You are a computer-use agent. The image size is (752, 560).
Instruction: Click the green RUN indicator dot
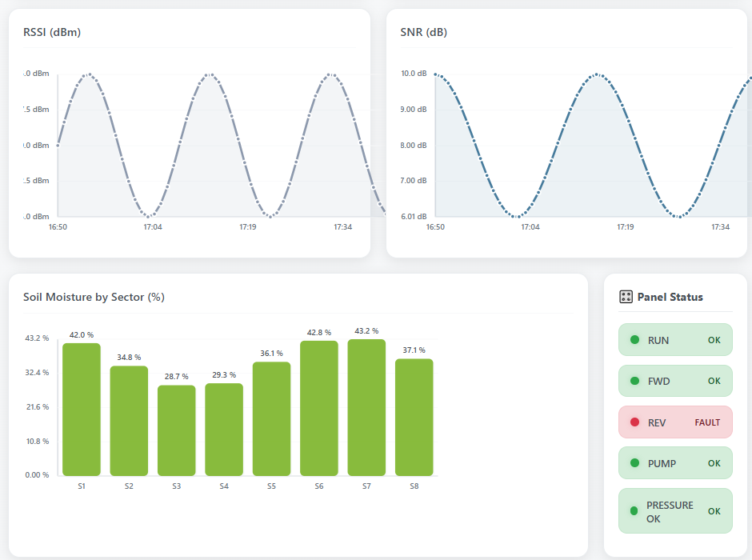(x=635, y=339)
